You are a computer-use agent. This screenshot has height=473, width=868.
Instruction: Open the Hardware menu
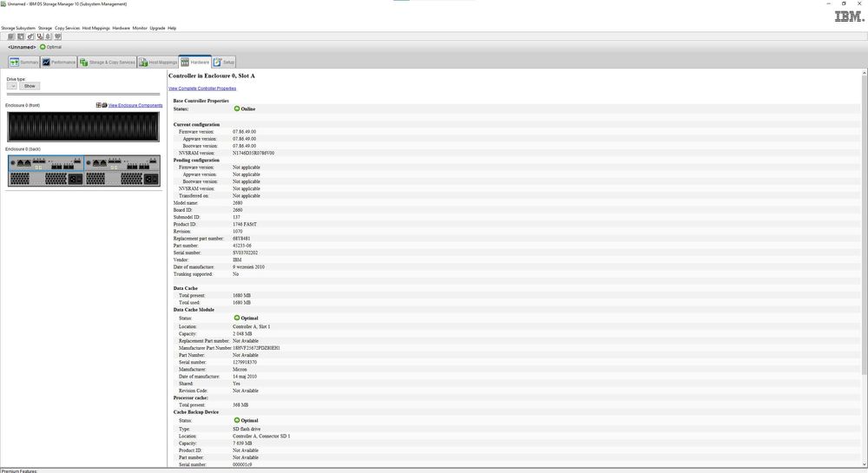pos(121,28)
